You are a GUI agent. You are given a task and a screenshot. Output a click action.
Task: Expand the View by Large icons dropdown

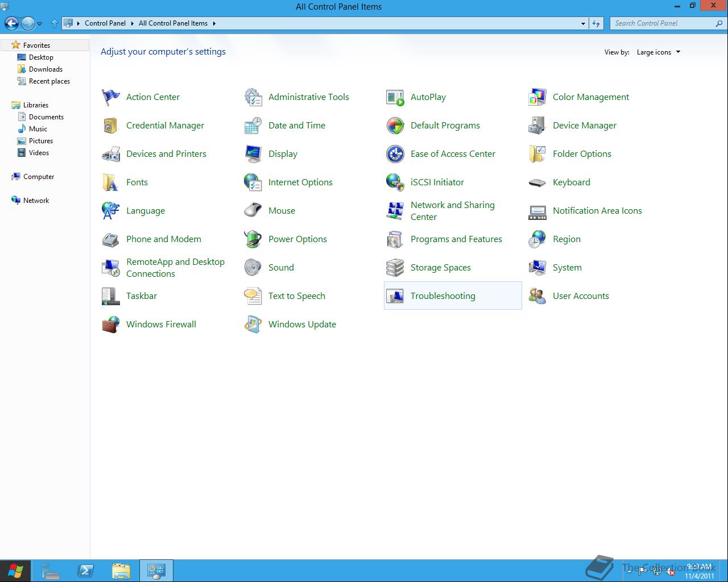tap(659, 52)
